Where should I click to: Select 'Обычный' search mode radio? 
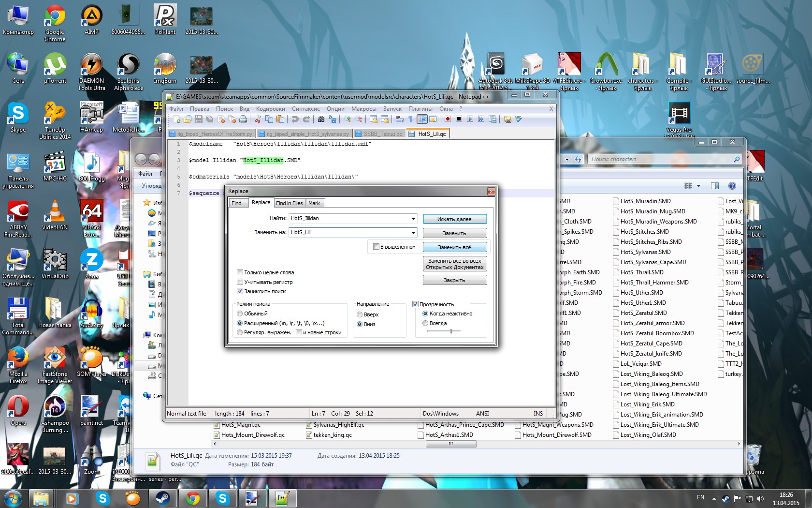[240, 314]
